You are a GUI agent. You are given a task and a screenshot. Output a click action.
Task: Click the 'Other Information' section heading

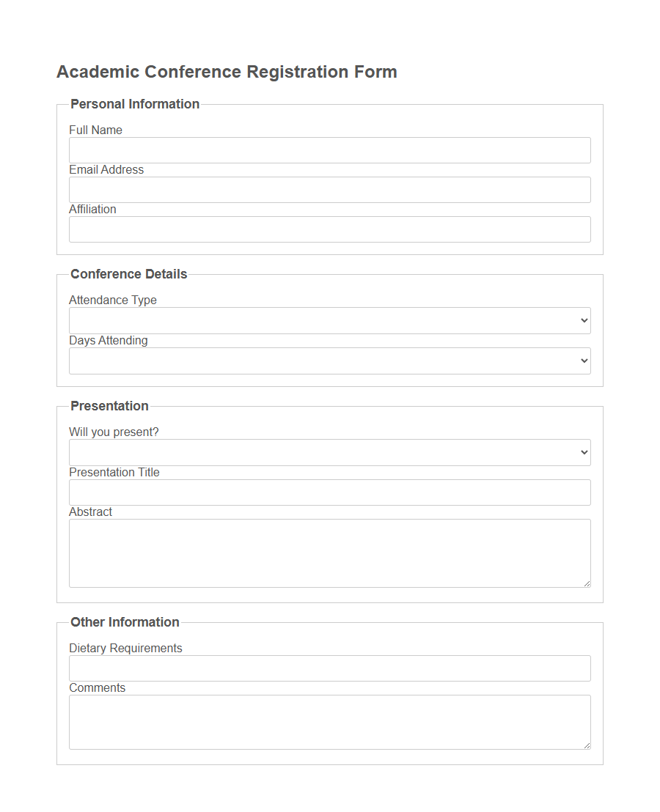click(125, 622)
